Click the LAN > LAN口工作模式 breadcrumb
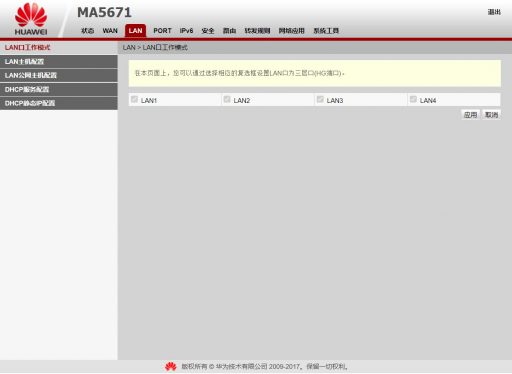The width and height of the screenshot is (512, 374). [155, 47]
